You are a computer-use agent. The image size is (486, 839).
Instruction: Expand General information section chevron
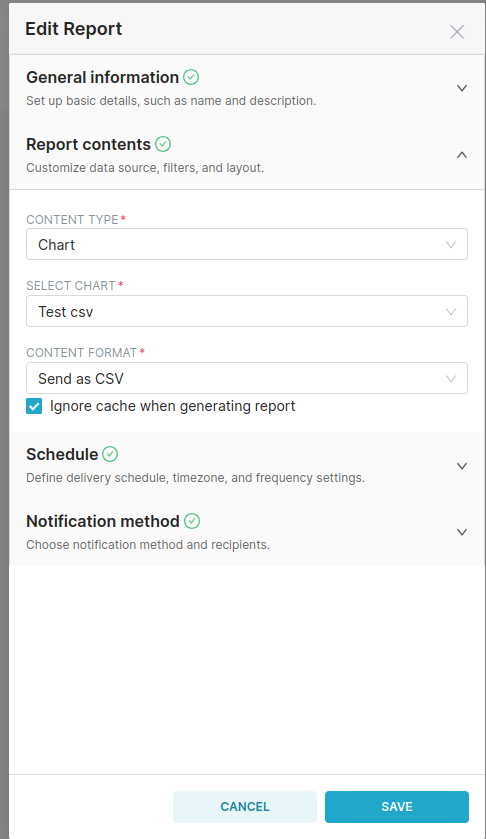462,88
